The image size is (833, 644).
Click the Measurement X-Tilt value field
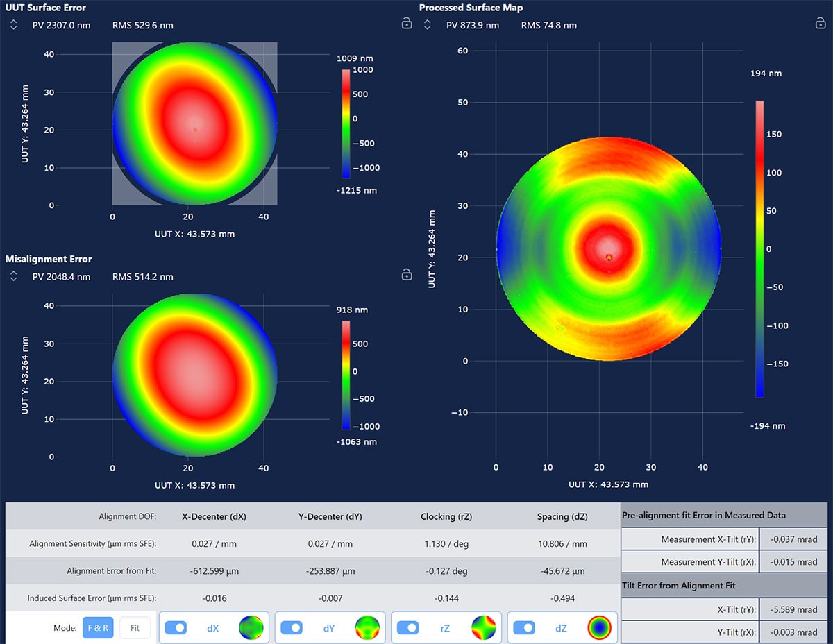click(x=793, y=539)
